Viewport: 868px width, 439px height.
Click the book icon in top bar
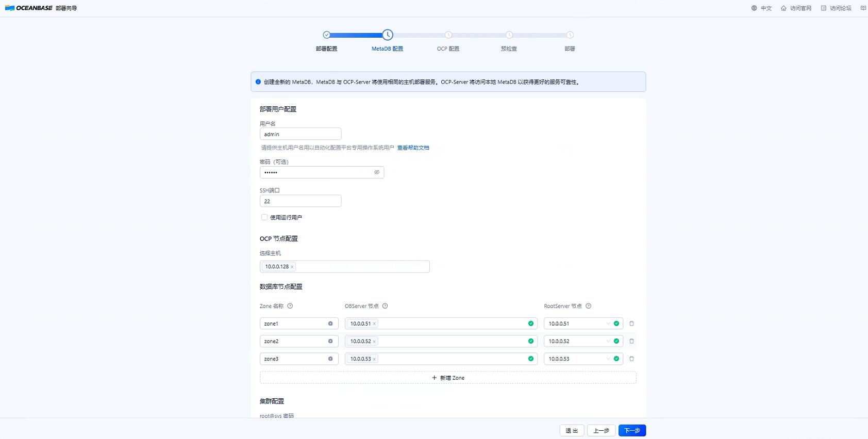863,8
